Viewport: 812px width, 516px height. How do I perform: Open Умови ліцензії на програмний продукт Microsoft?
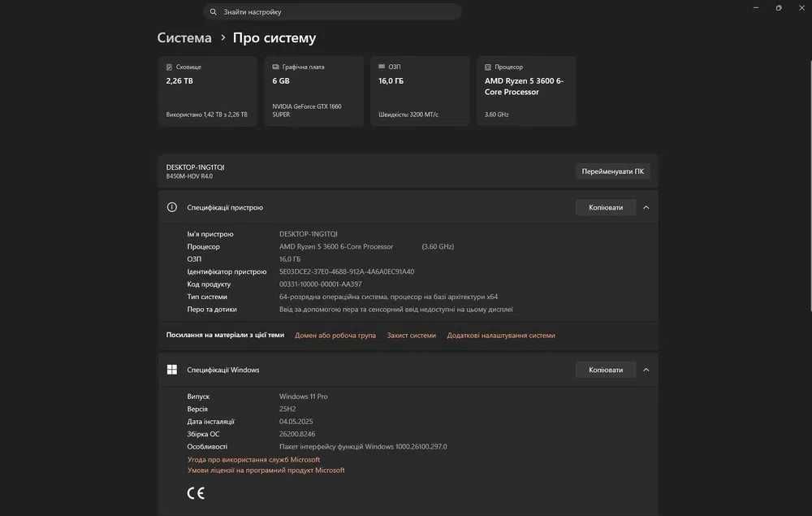pos(266,470)
